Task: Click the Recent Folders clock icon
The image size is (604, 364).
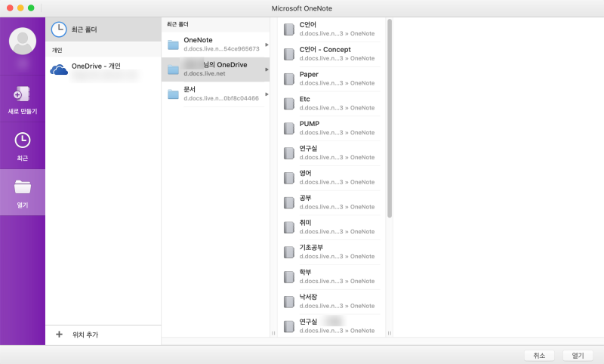Action: tap(59, 29)
